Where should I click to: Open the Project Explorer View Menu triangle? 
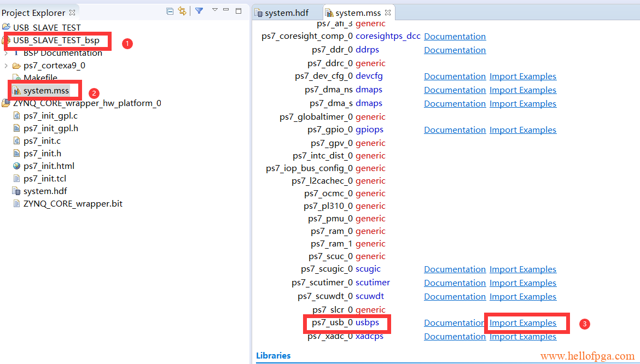[214, 10]
